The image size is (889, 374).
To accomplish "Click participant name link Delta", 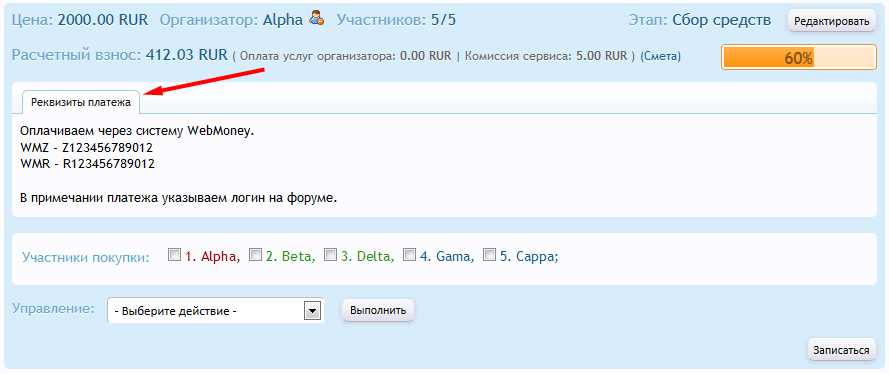I will (373, 256).
